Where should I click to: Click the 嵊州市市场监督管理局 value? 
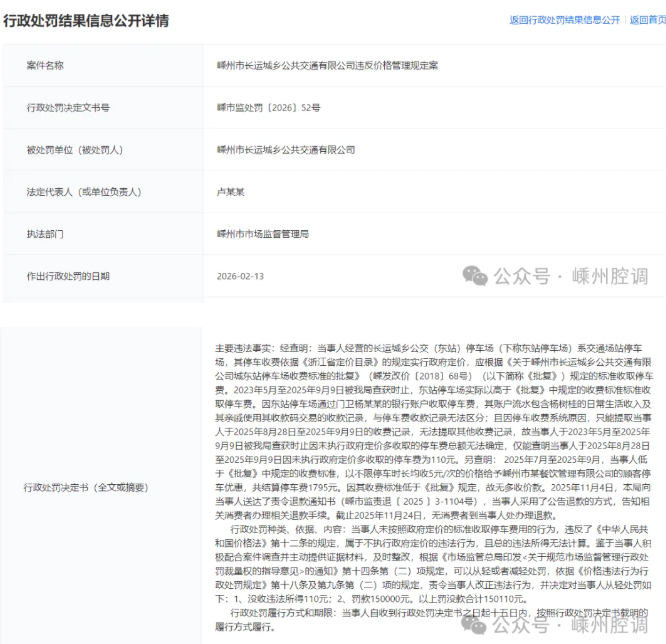pos(263,233)
